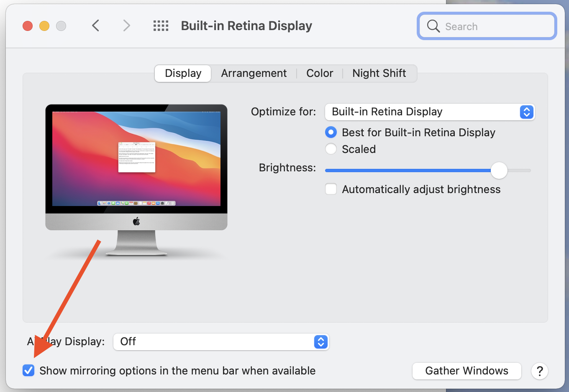Open the help question mark
This screenshot has height=392, width=569.
point(540,371)
